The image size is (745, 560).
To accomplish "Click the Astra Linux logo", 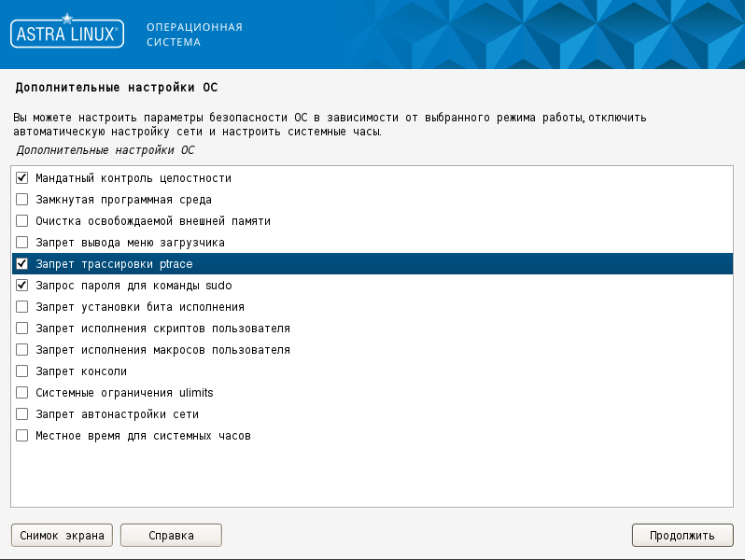I will [67, 32].
